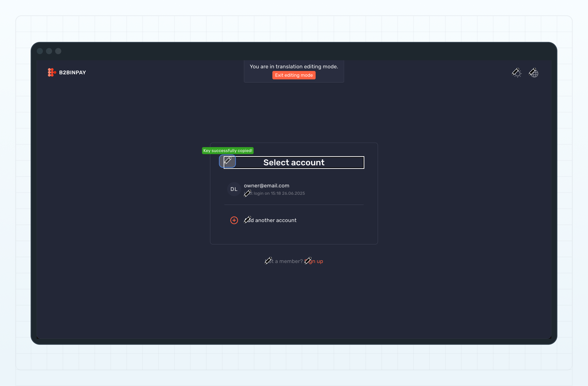The image size is (588, 386).
Task: Click pencil icon on last login text
Action: point(247,193)
